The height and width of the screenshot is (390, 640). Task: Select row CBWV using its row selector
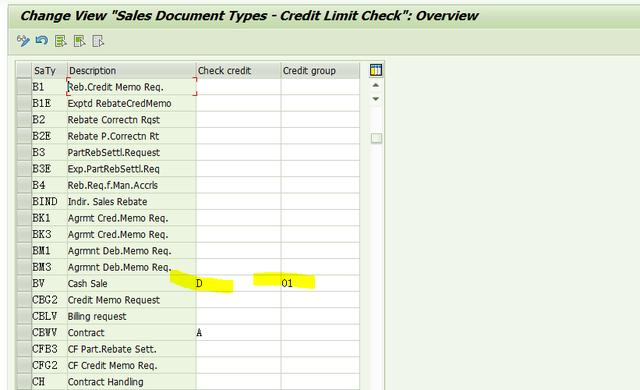(x=24, y=332)
